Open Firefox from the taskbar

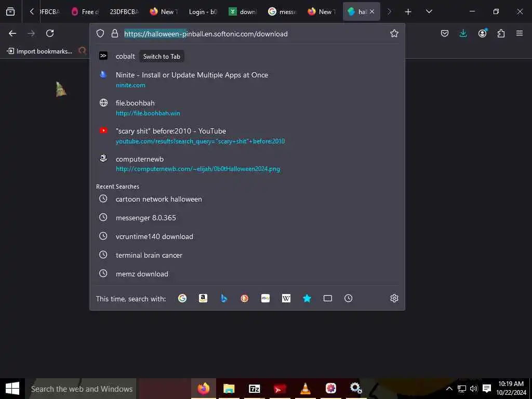tap(204, 389)
